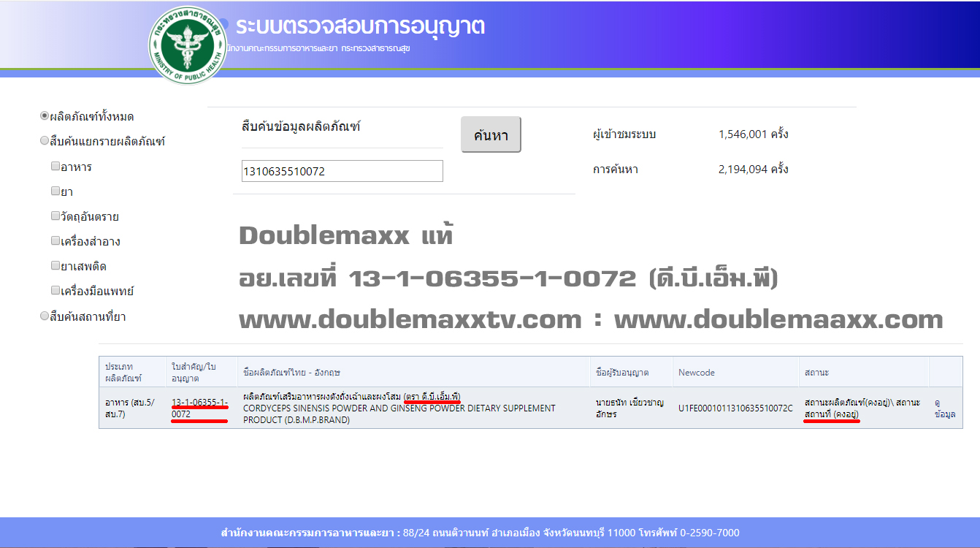This screenshot has height=548, width=980.
Task: Check the วัตถุอันตราย checkbox
Action: 55,216
